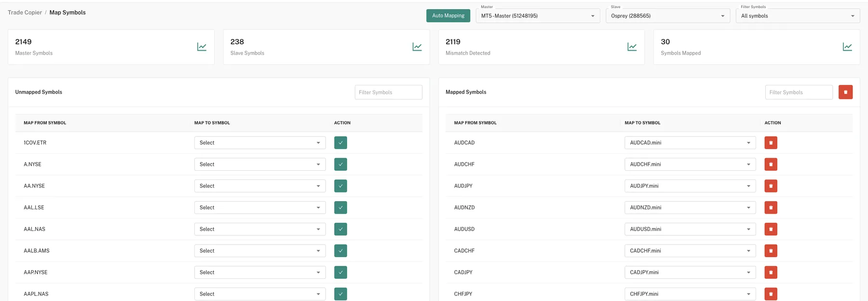868x301 pixels.
Task: Change the AUDCHF.mini mapped symbol dropdown
Action: 690,164
